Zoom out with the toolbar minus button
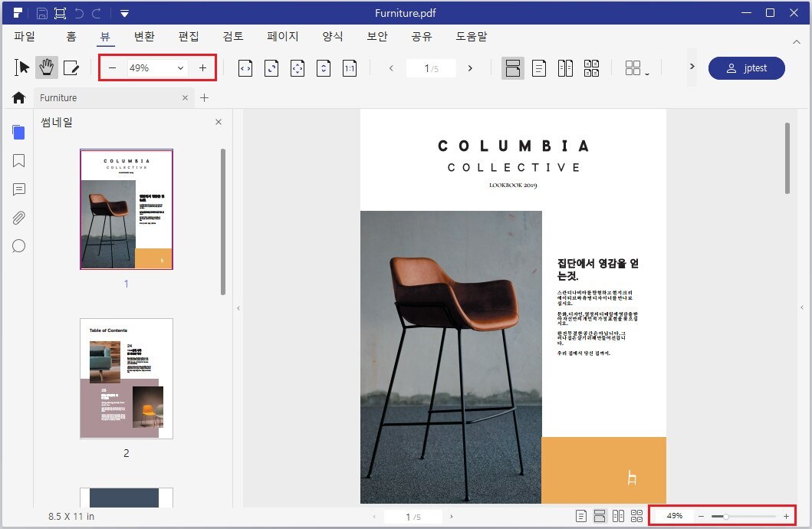 pyautogui.click(x=113, y=67)
